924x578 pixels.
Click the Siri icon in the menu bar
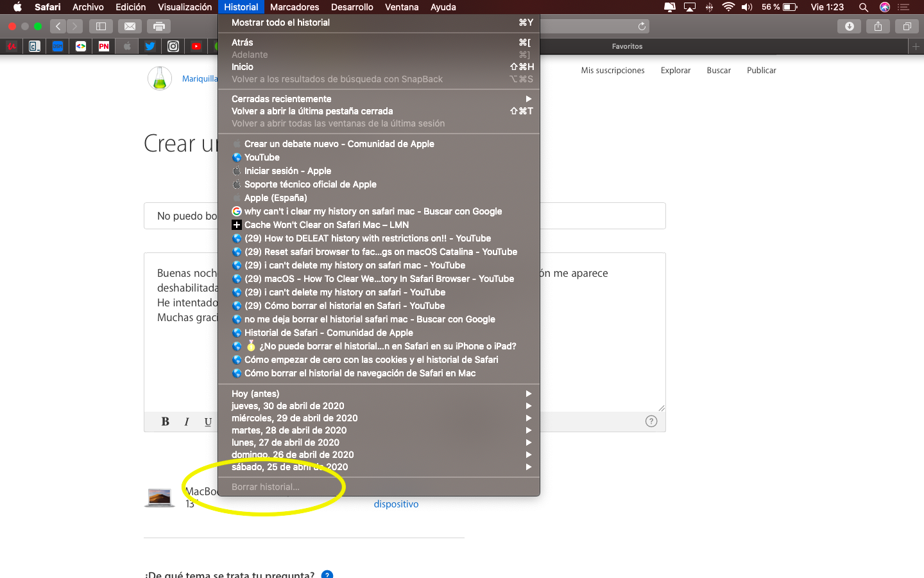[885, 7]
